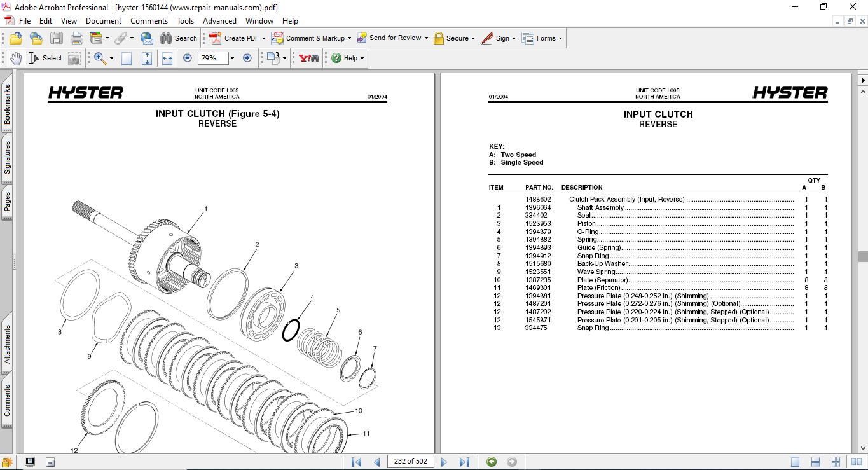Select the Hand tool

tap(15, 58)
